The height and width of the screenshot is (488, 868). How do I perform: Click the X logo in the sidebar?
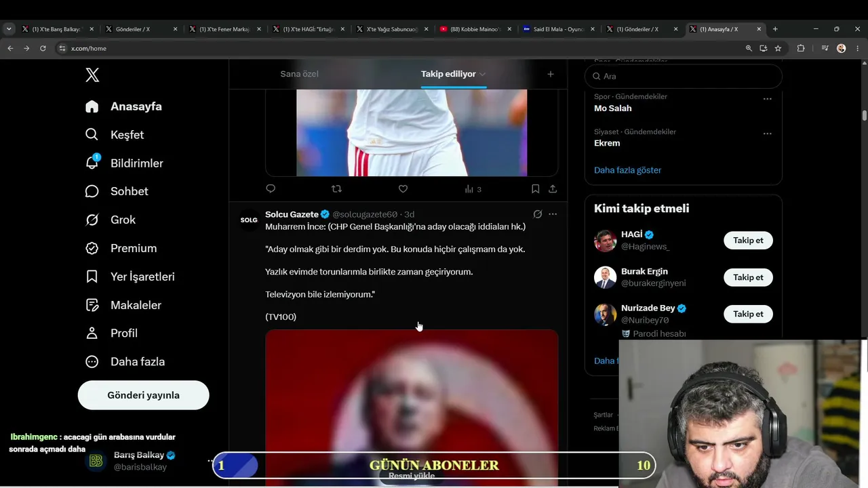coord(92,75)
